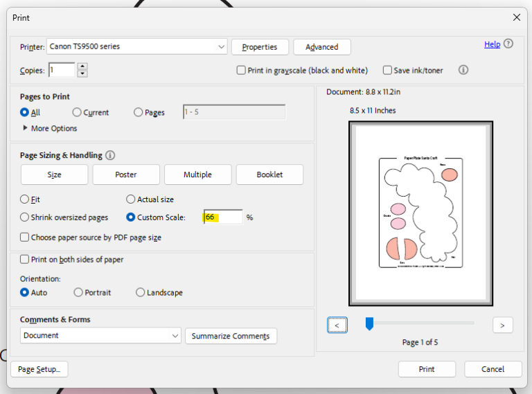Check the Save ink/toner option
This screenshot has height=394, width=532.
[387, 71]
